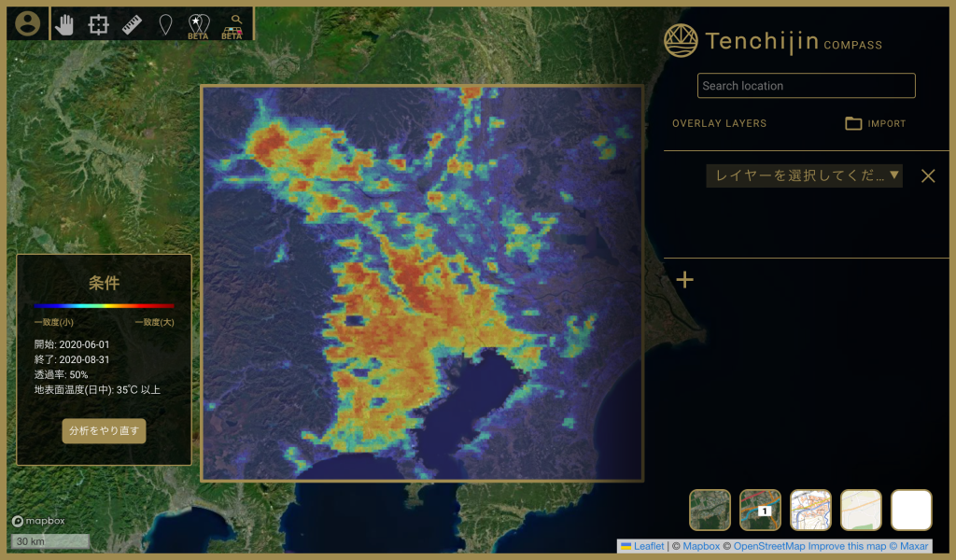Open the BETA star pin tool
The image size is (956, 560).
[198, 27]
